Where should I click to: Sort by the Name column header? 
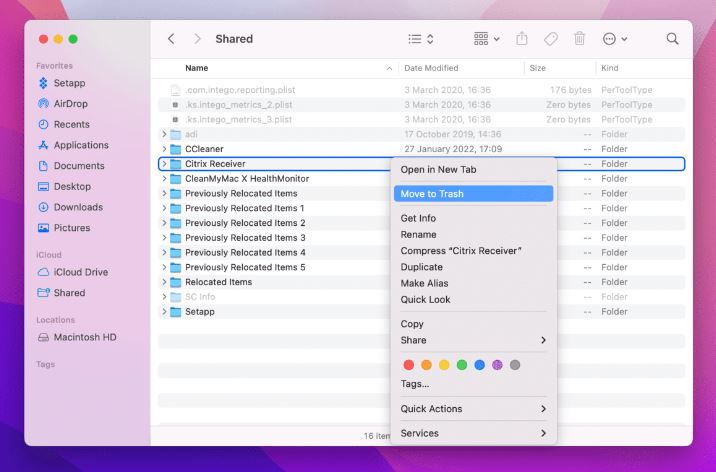196,68
